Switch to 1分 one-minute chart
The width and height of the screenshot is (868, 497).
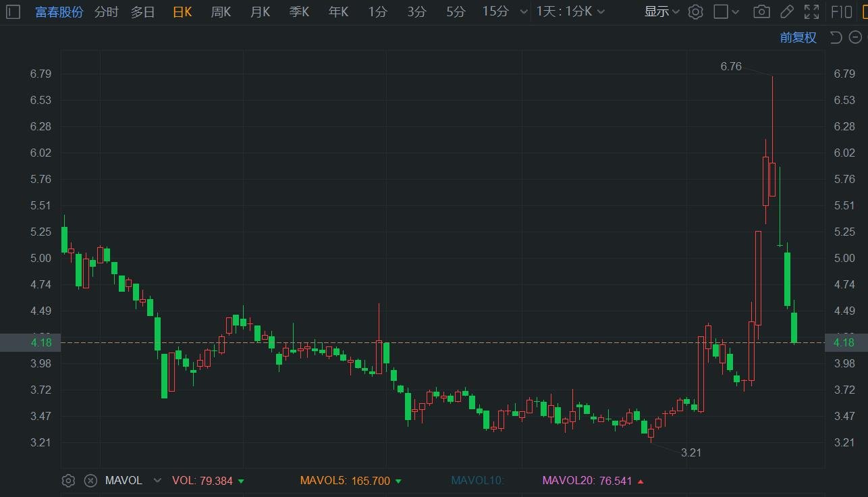[x=378, y=11]
